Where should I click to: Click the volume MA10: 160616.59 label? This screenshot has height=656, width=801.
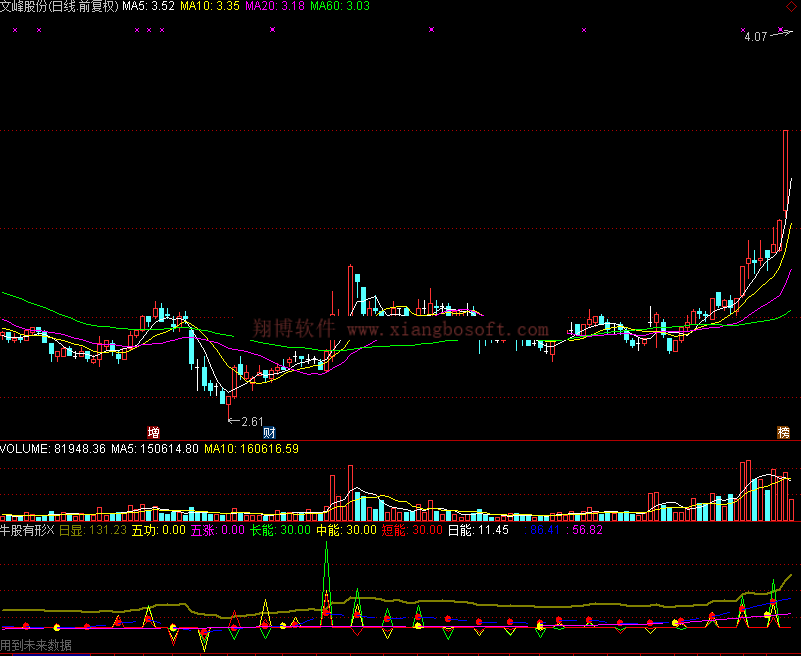pos(251,449)
